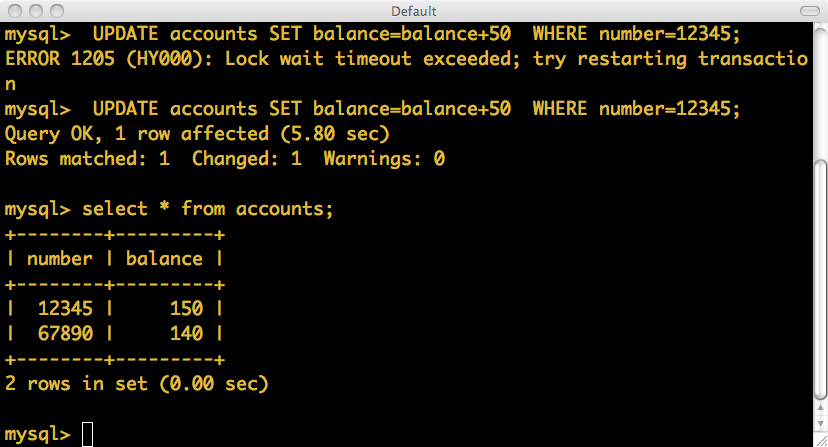Click the Query OK, 1 row affected line
The height and width of the screenshot is (447, 828).
coord(197,134)
